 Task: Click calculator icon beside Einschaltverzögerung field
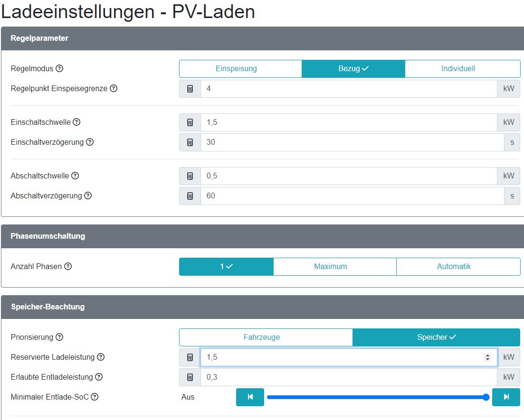pos(190,142)
